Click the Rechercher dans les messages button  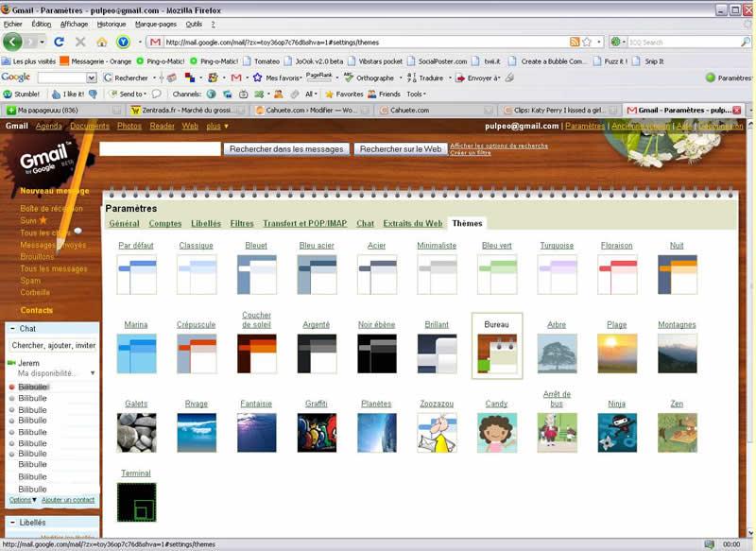pyautogui.click(x=286, y=149)
